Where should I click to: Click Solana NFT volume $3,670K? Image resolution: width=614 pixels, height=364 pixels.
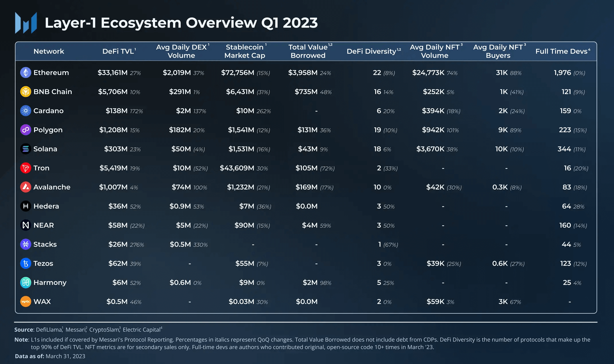pos(430,149)
